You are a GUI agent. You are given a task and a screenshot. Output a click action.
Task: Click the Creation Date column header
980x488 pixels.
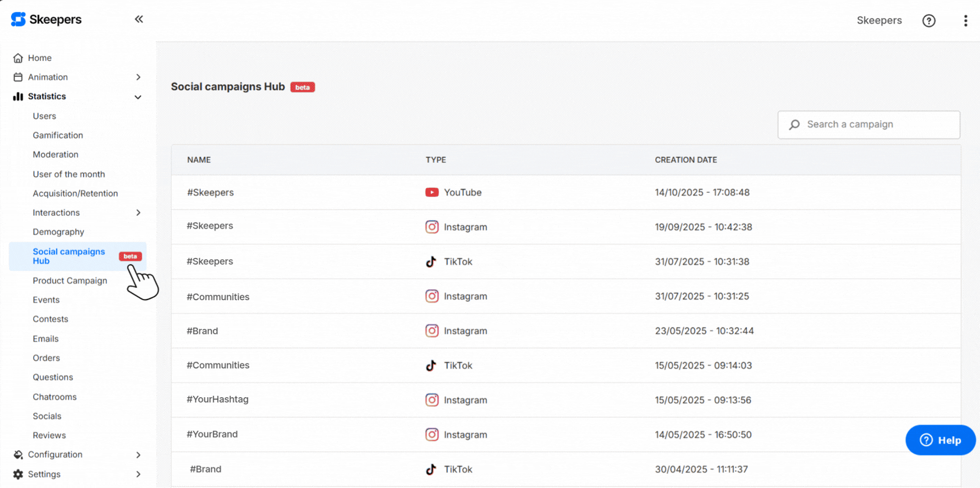click(686, 160)
